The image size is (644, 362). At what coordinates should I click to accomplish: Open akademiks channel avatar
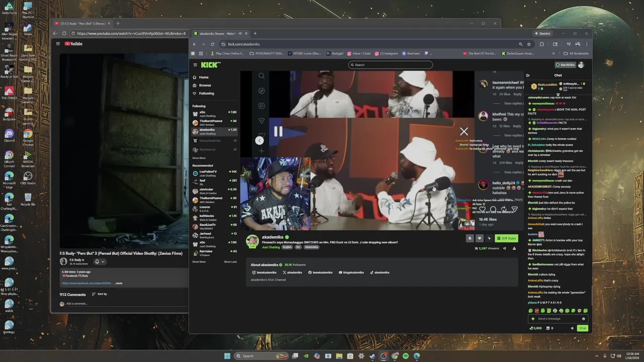click(x=252, y=241)
